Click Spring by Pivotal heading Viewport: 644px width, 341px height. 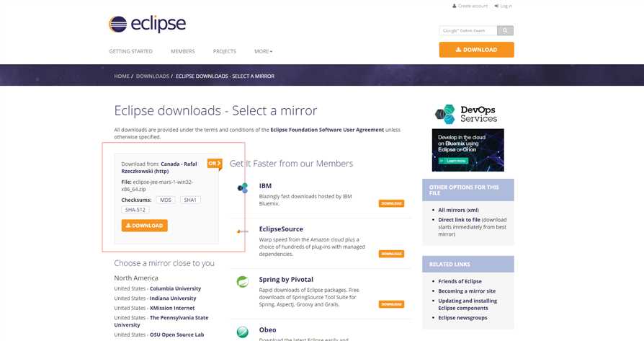pyautogui.click(x=286, y=280)
